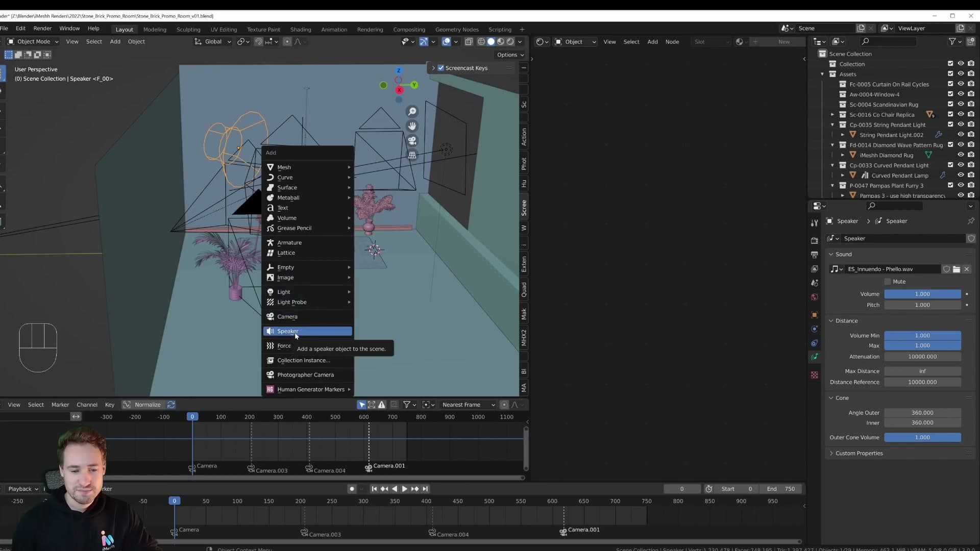980x551 pixels.
Task: Choose Camera from the Add menu
Action: pyautogui.click(x=308, y=317)
